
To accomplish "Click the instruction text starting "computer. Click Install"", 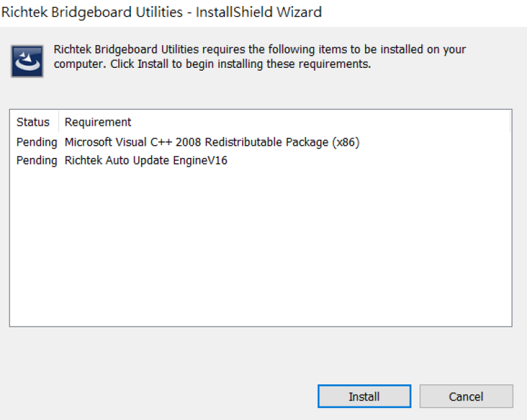I will point(212,64).
